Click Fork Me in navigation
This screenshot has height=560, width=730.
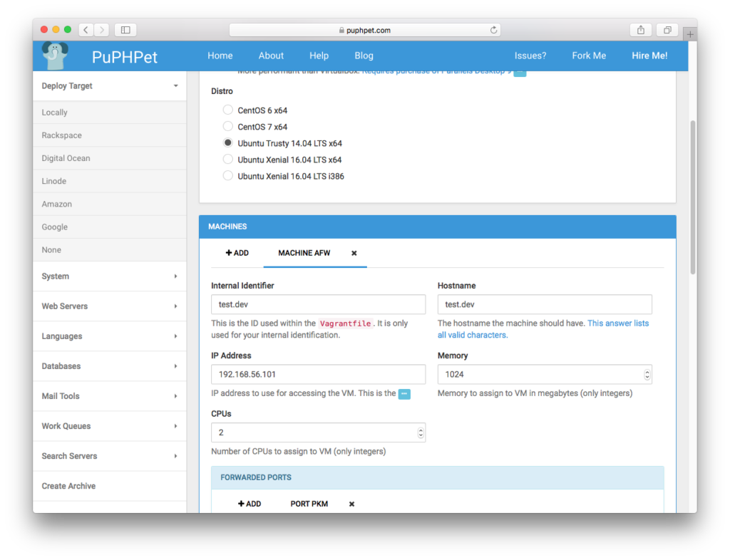(x=589, y=56)
